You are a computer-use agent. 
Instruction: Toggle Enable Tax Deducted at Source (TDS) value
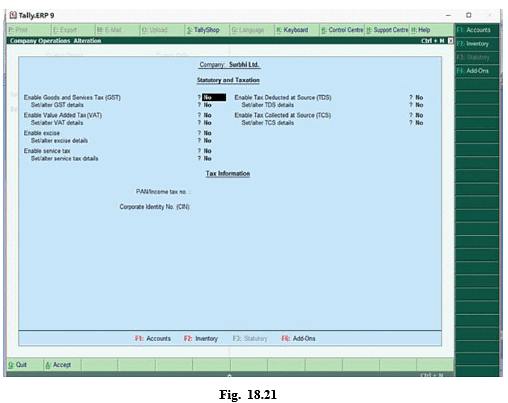[419, 97]
